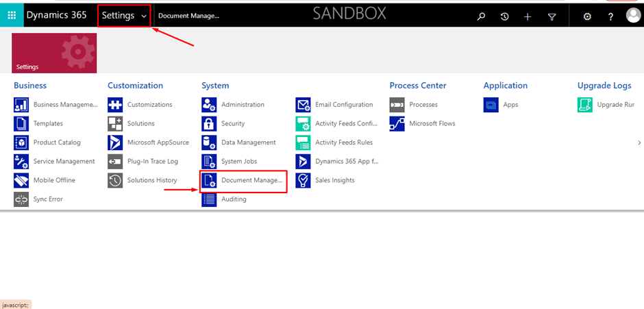Select the Document Manage... breadcrumb item
The image size is (644, 309).
pos(189,16)
